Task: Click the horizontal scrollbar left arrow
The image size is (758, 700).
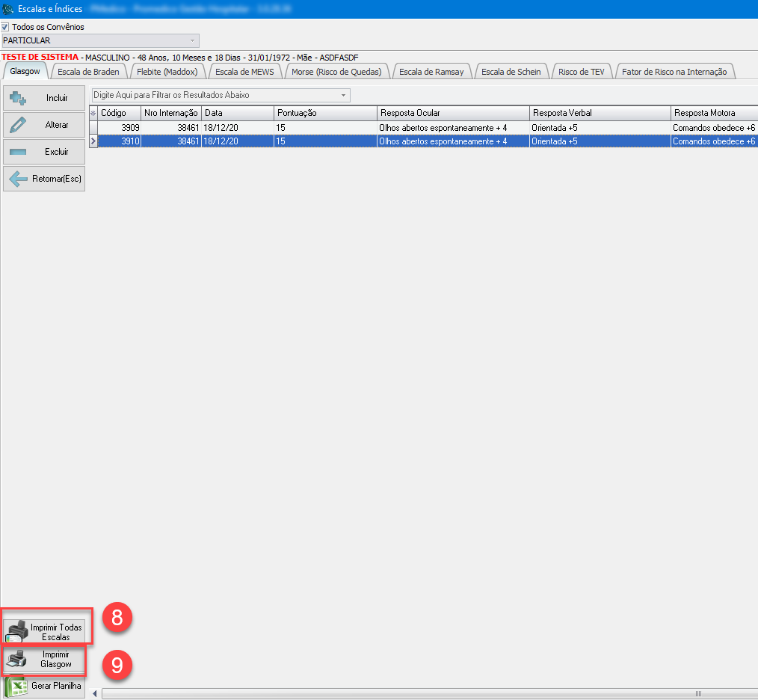Action: (95, 694)
